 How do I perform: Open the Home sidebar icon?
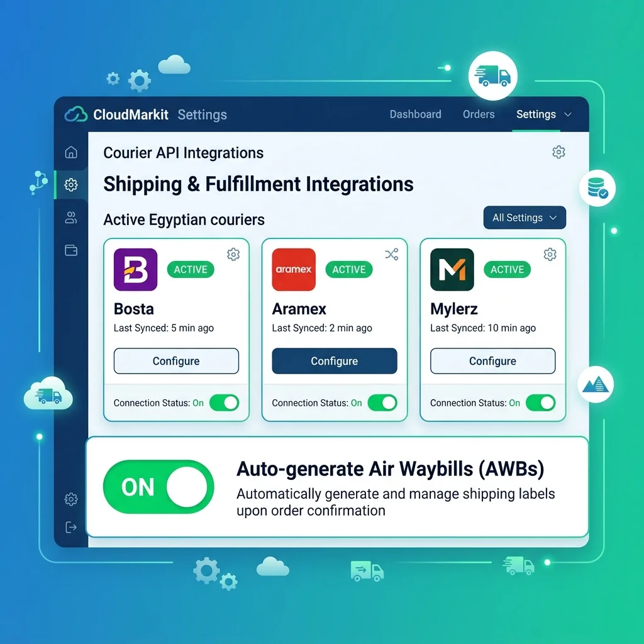[71, 152]
